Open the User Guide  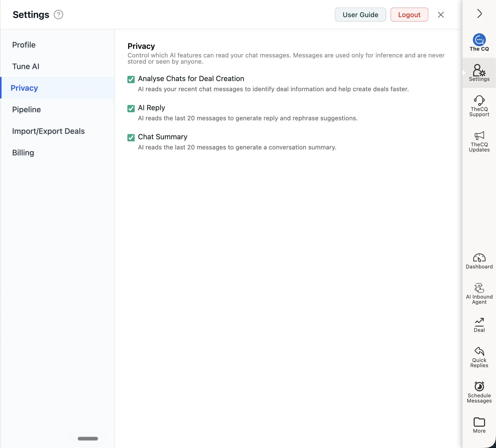point(360,15)
